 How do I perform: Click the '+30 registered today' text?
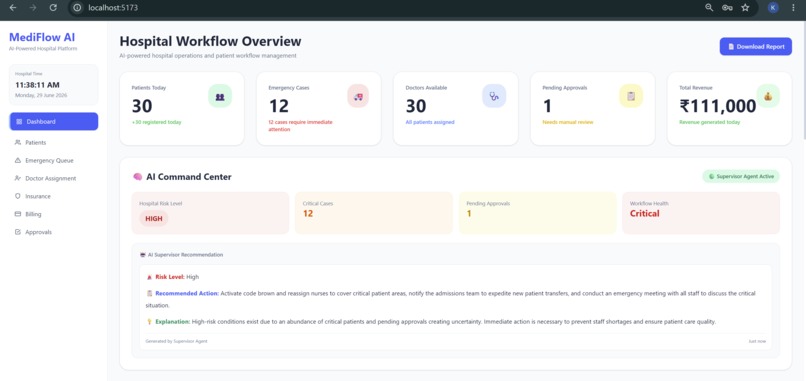(x=156, y=122)
